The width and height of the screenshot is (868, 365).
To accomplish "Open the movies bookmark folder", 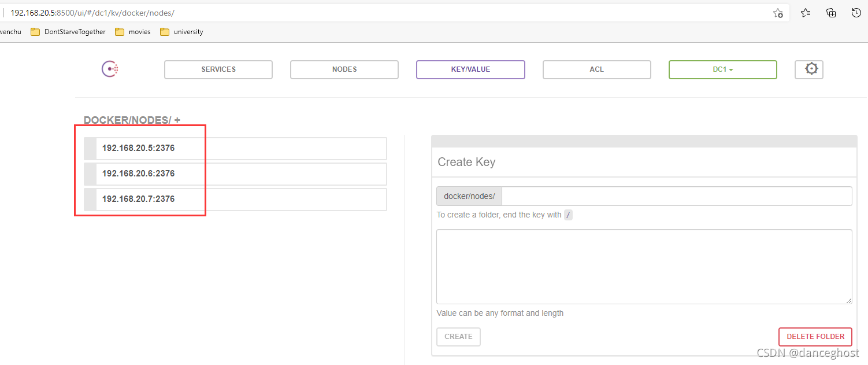I will tap(133, 32).
